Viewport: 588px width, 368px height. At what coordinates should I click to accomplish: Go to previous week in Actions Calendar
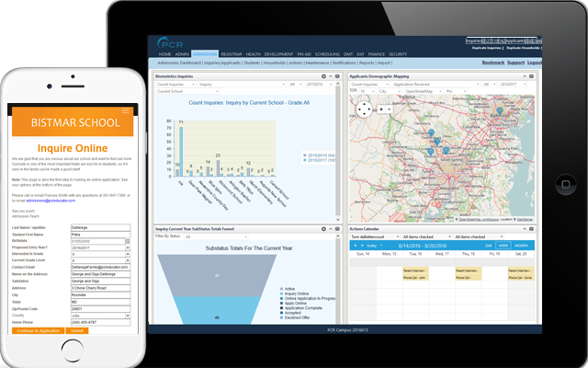(356, 246)
